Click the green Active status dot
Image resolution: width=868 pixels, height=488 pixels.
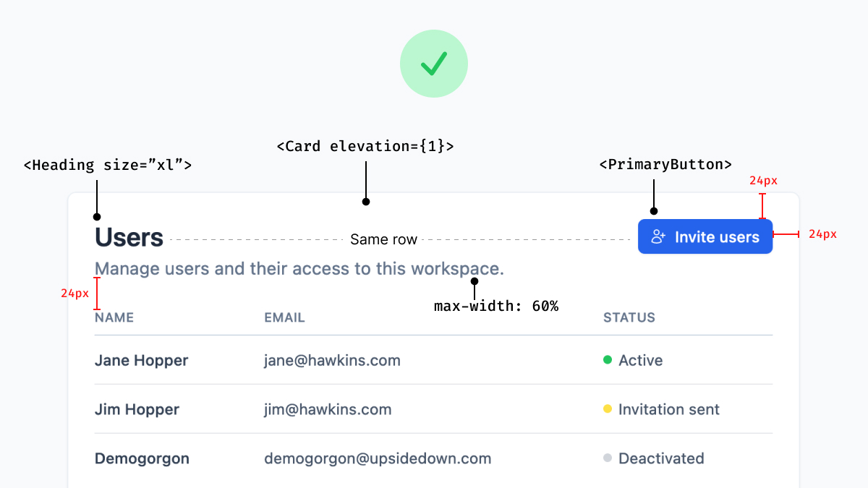point(608,360)
